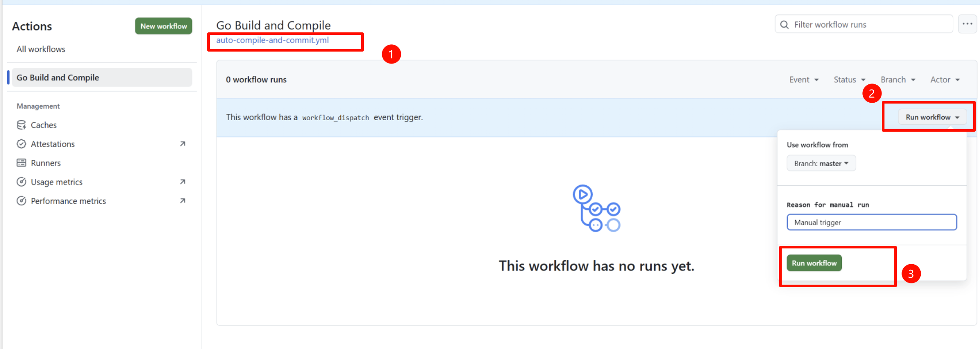Open the Actor filter dropdown
Viewport: 980px width, 349px height.
(x=945, y=80)
